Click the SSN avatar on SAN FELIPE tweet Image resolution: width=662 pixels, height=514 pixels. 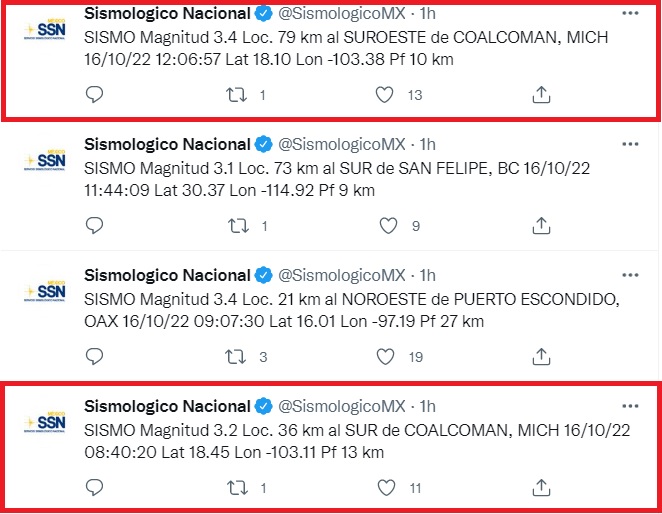click(x=46, y=162)
